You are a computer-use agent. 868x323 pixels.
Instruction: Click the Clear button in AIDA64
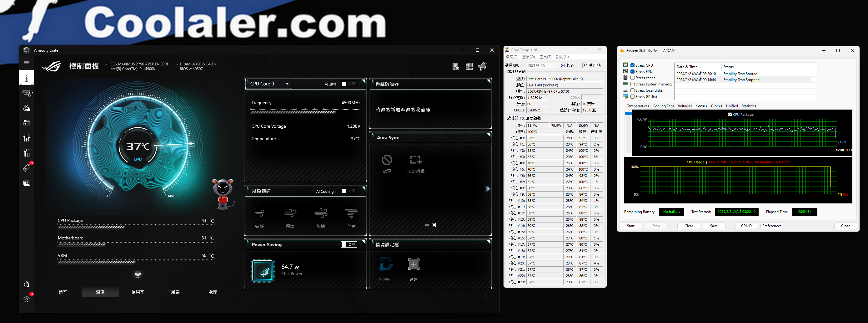pyautogui.click(x=689, y=226)
